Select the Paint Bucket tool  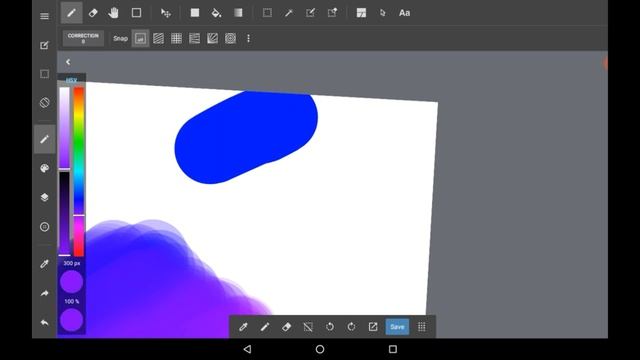(x=216, y=13)
